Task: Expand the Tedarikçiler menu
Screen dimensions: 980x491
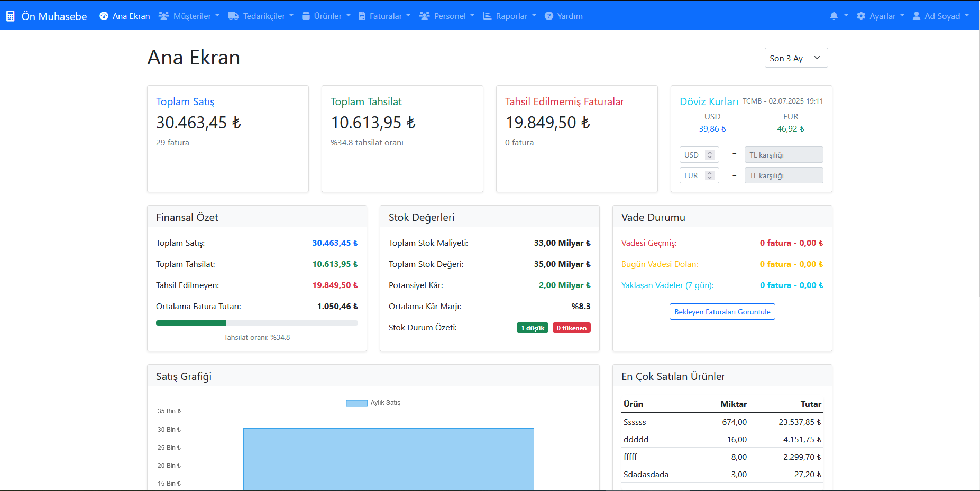Action: (261, 16)
